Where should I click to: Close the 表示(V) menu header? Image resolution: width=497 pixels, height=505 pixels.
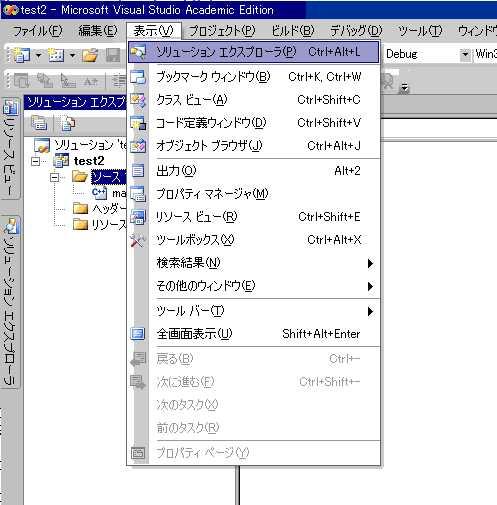(x=153, y=31)
